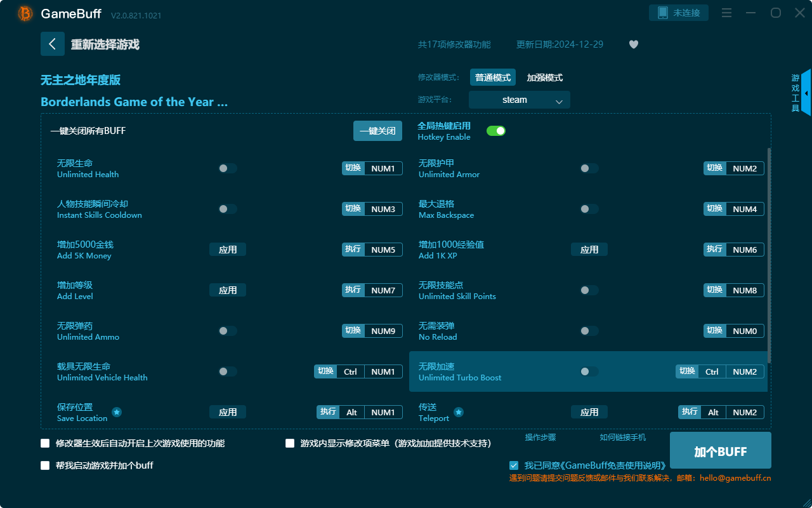
Task: Open 操作步骤 instructions link
Action: tap(540, 438)
